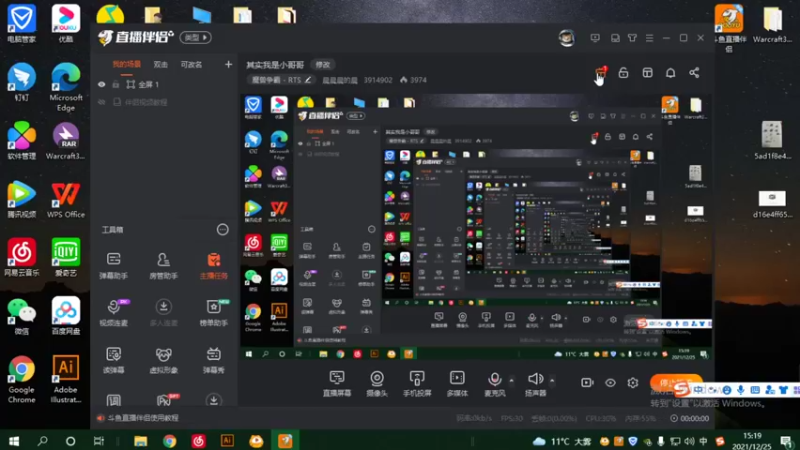Image resolution: width=800 pixels, height=450 pixels.
Task: Switch to 我的场景 tab
Action: [x=127, y=64]
